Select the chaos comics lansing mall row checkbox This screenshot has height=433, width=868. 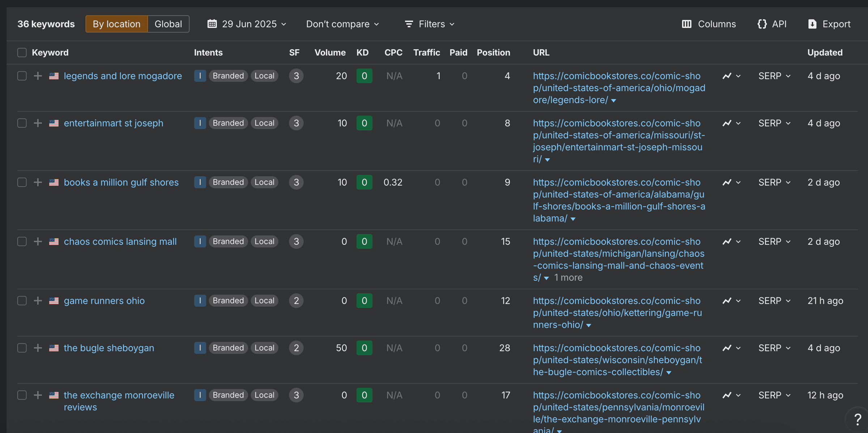pos(22,242)
